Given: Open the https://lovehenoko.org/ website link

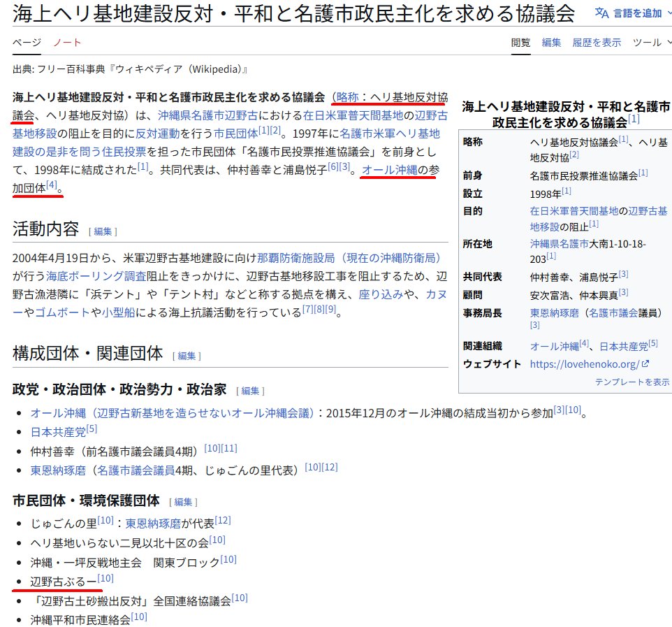Looking at the screenshot, I should click(x=585, y=364).
